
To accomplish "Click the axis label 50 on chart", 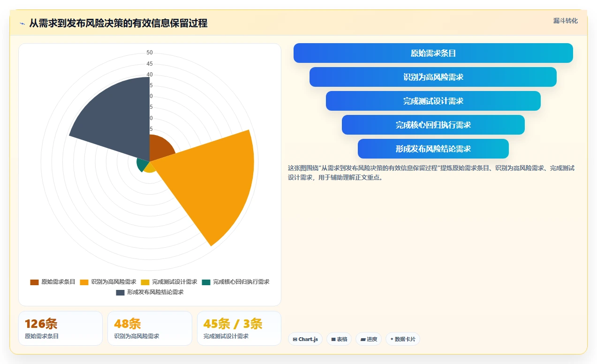I will [x=150, y=53].
